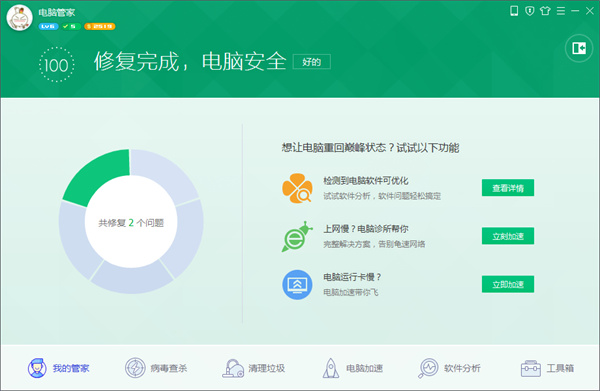The width and height of the screenshot is (600, 391).
Task: Click the green e snail network icon
Action: click(x=297, y=236)
